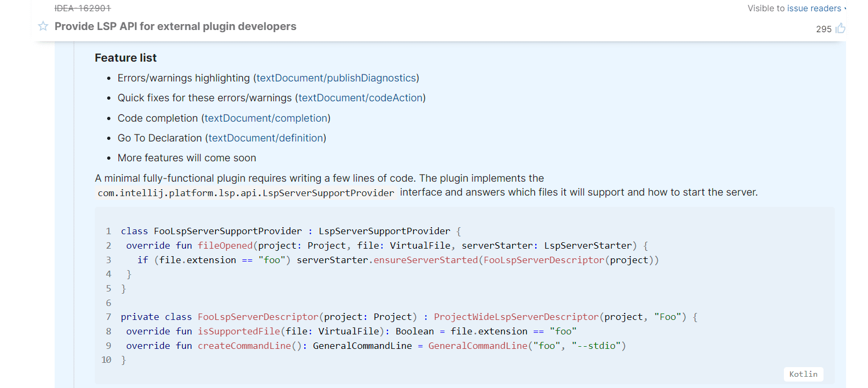Upvote the issue with thumbs-up icon

(x=840, y=28)
